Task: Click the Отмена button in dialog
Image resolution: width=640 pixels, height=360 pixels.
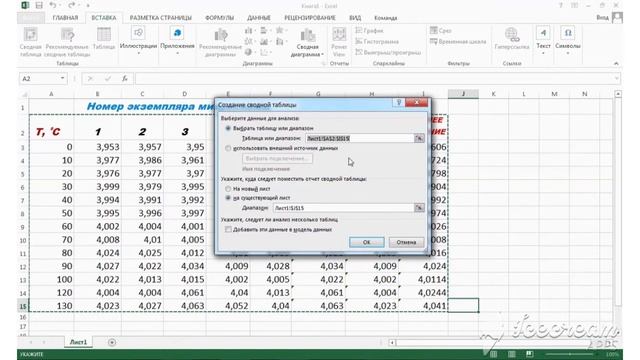Action: (x=406, y=242)
